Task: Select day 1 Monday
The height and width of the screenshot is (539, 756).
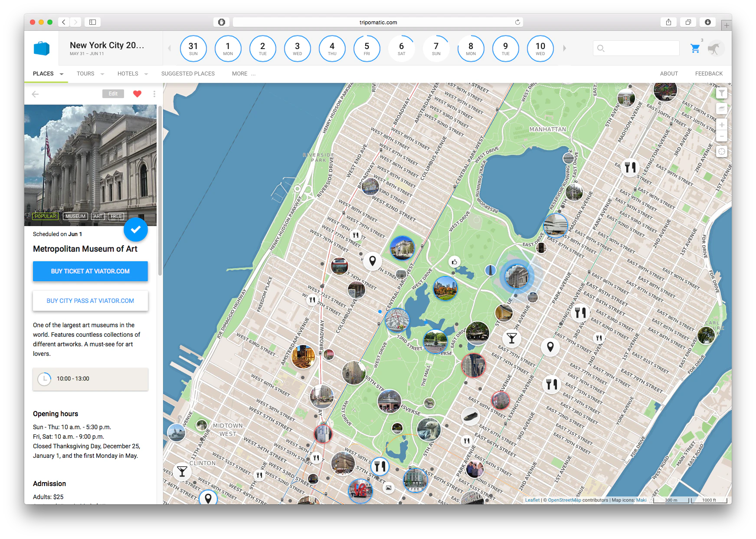Action: [228, 48]
